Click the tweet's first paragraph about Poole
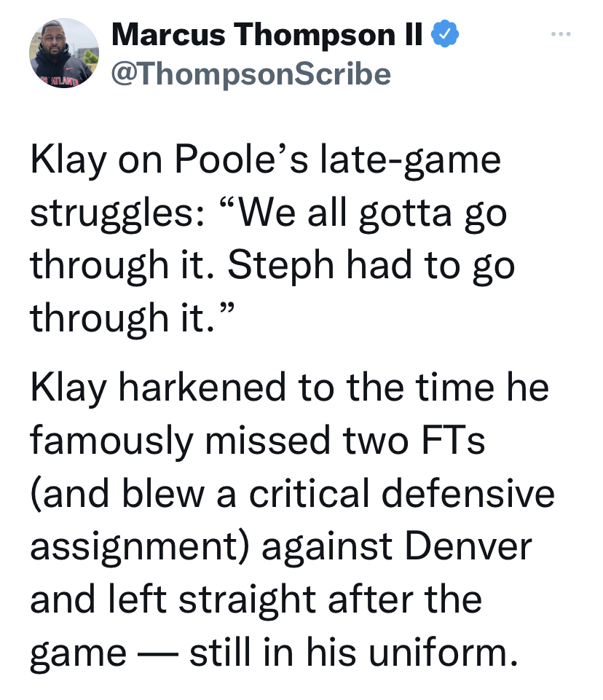The image size is (603, 700). tap(272, 239)
